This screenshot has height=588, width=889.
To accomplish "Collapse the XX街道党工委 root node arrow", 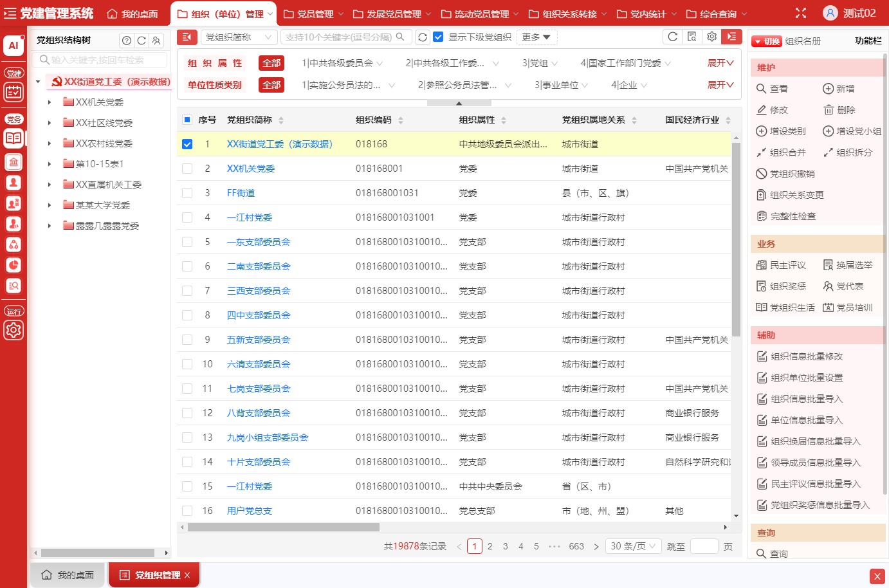I will click(x=38, y=82).
